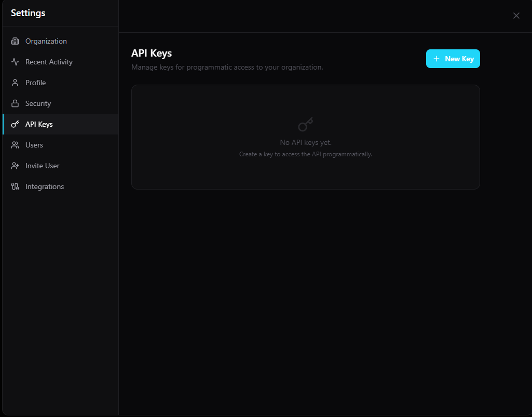Switch to the Users section
This screenshot has width=532, height=417.
click(35, 145)
